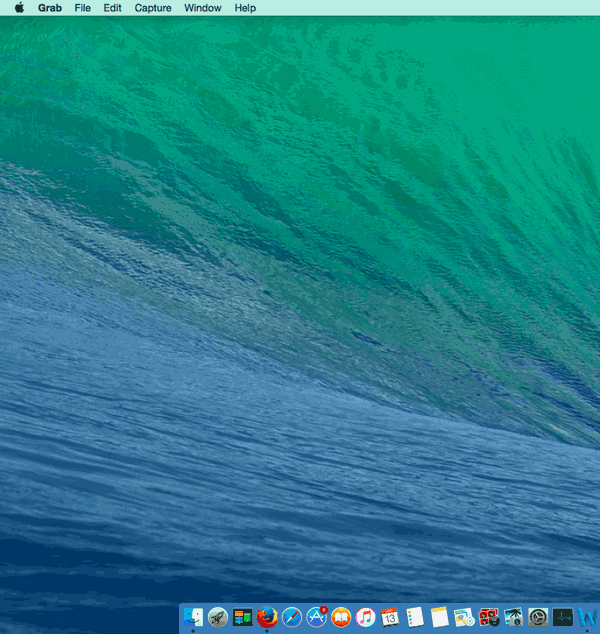Open the yellow Notes app icon
600x634 pixels.
point(439,617)
